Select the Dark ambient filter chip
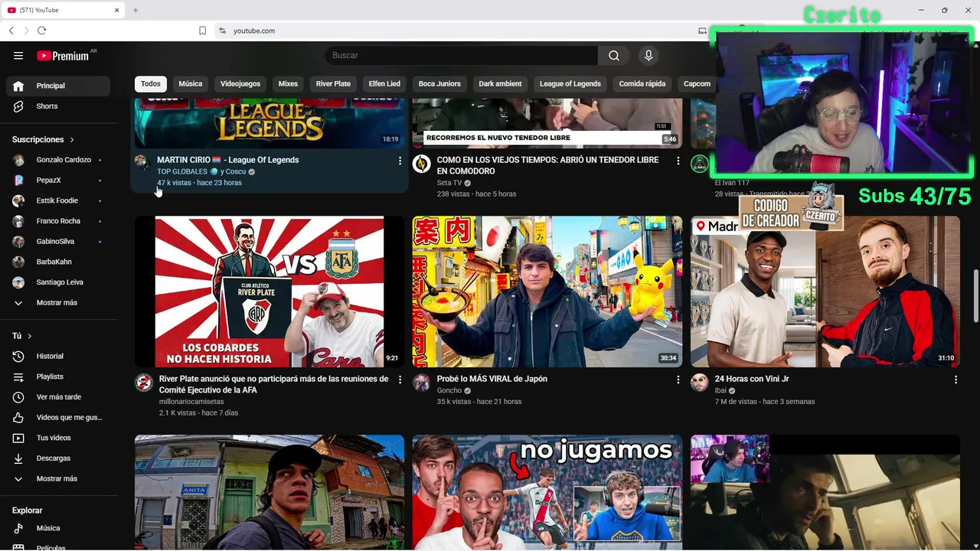The height and width of the screenshot is (551, 980). 500,84
